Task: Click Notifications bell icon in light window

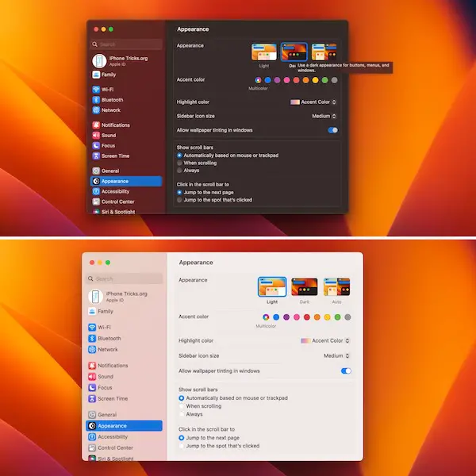Action: 92,366
